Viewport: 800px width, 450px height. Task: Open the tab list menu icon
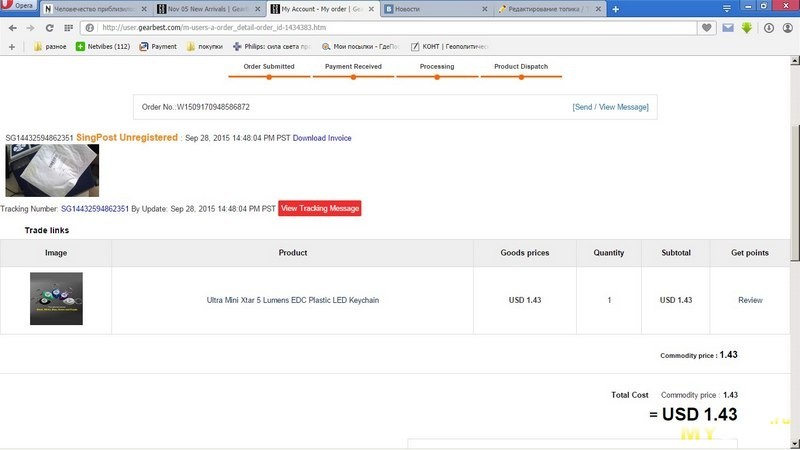click(x=727, y=9)
